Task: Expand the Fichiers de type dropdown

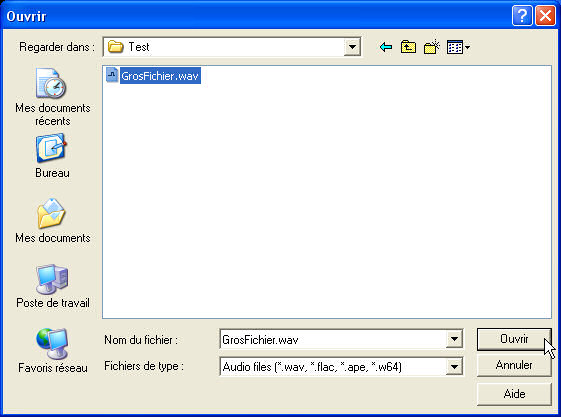Action: 454,367
